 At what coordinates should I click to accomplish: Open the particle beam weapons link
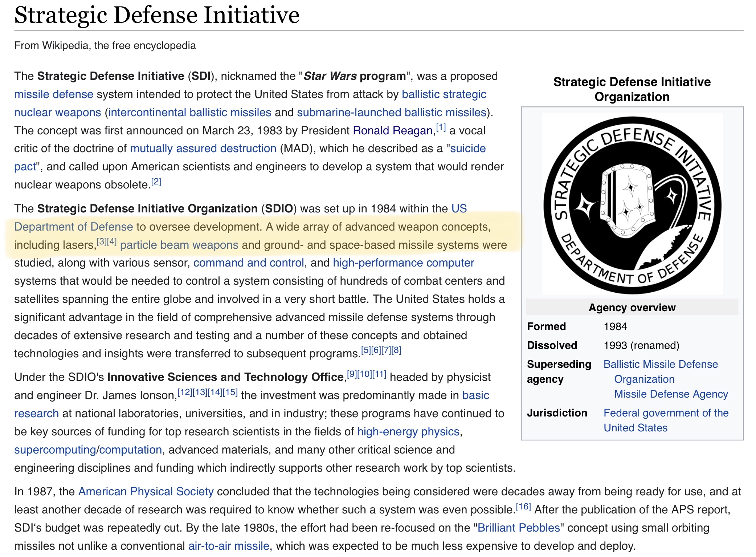[x=179, y=245]
